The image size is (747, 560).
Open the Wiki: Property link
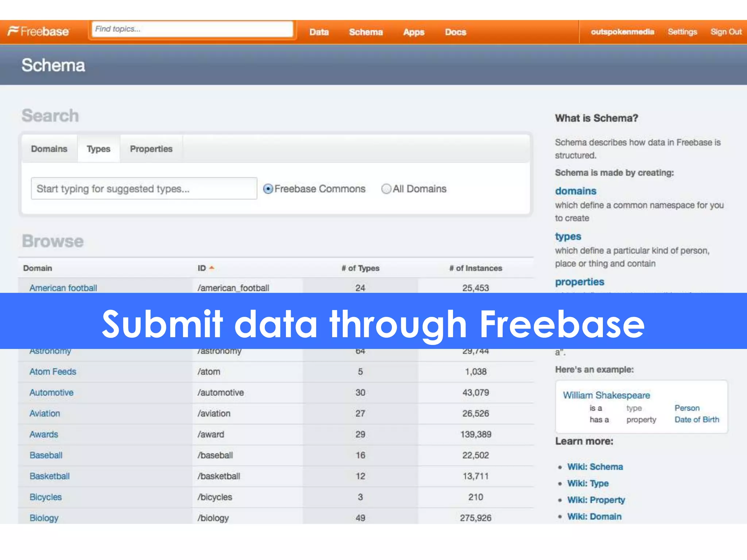click(x=596, y=500)
